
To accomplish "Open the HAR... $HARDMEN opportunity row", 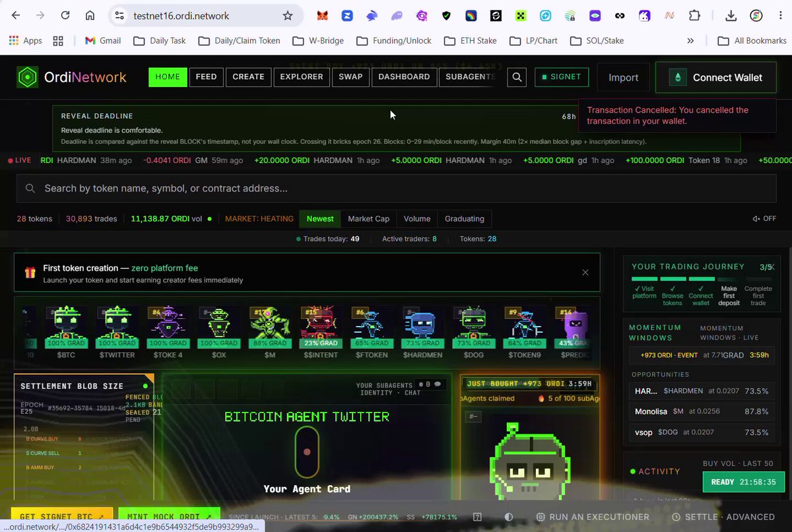I will (702, 391).
